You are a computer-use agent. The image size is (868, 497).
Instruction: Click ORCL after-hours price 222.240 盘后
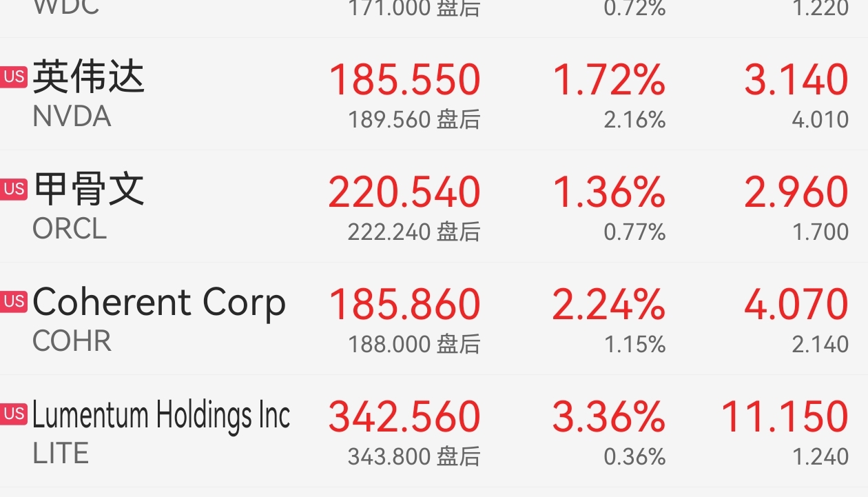pyautogui.click(x=414, y=232)
